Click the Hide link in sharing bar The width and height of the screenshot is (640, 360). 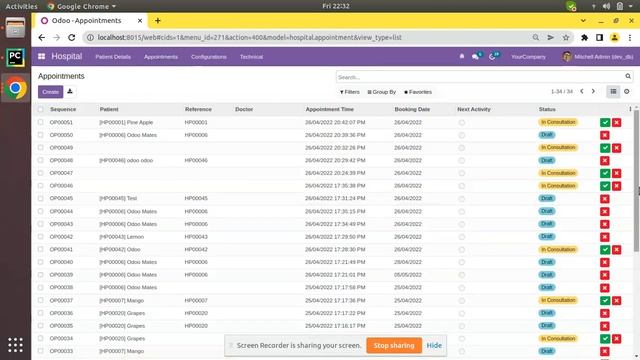click(x=434, y=345)
